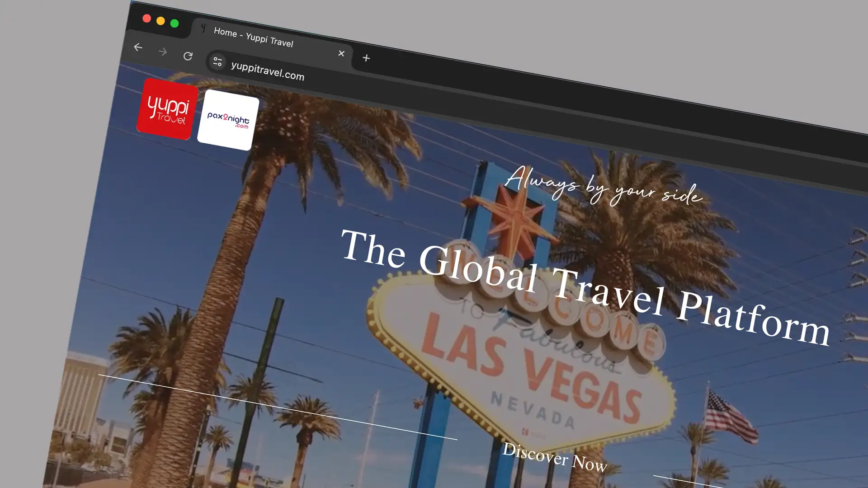This screenshot has height=488, width=868.
Task: Open the site information icon in the address bar
Action: [217, 61]
